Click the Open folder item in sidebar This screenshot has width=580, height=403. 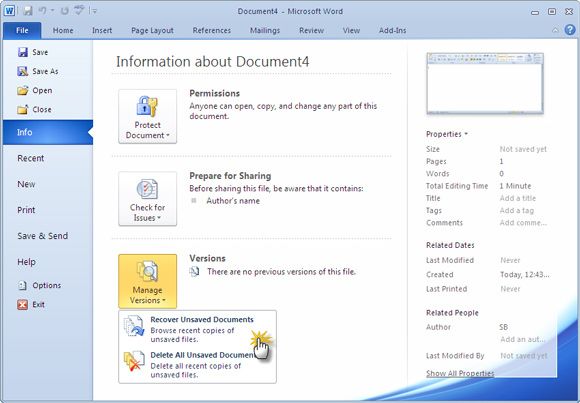pyautogui.click(x=35, y=90)
